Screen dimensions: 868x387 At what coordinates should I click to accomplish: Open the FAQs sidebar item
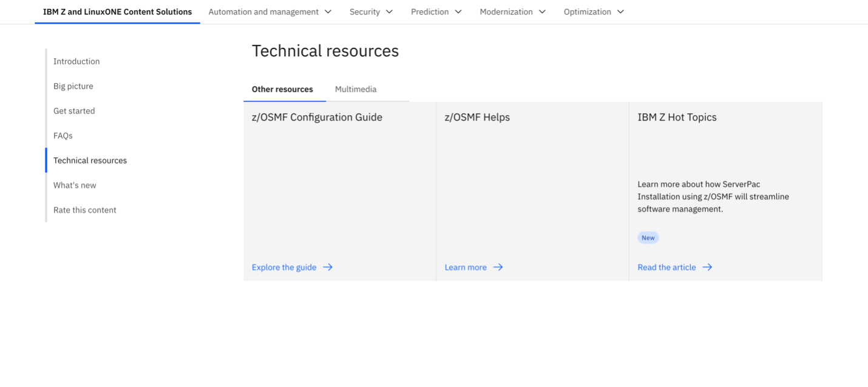click(63, 136)
